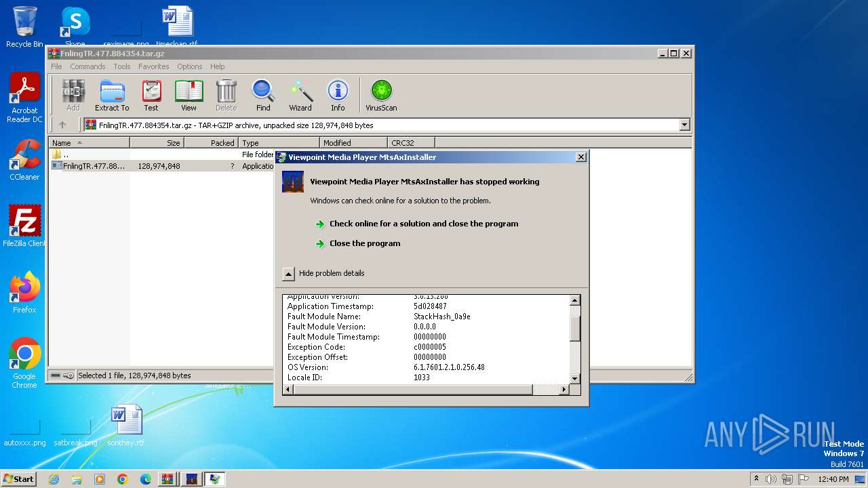Switch to the WinRAR taskbar button
868x488 pixels.
(x=167, y=479)
